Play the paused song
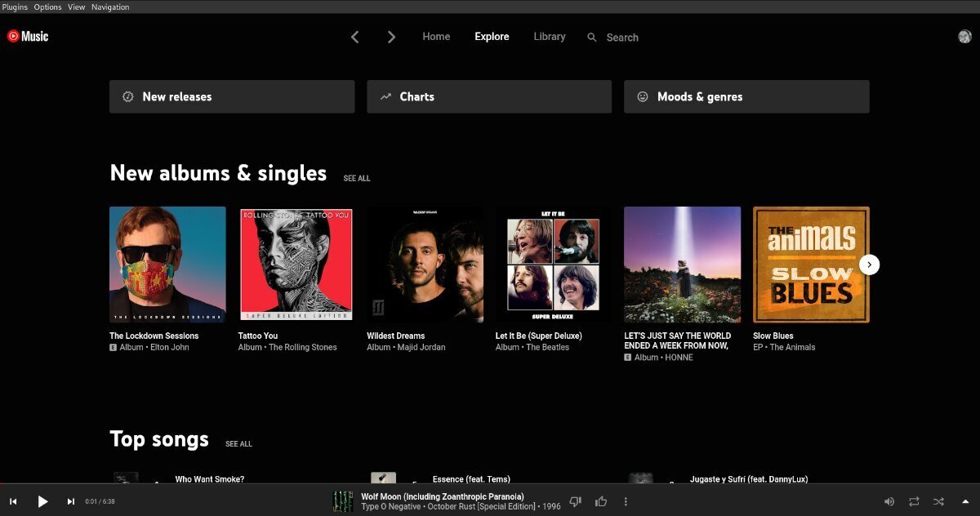 42,501
